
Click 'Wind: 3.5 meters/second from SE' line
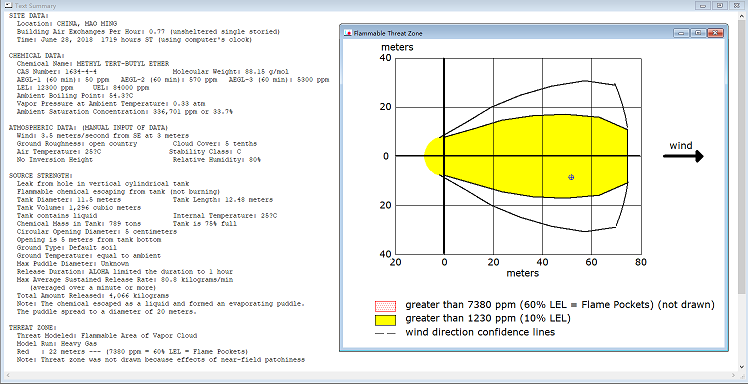coord(102,135)
